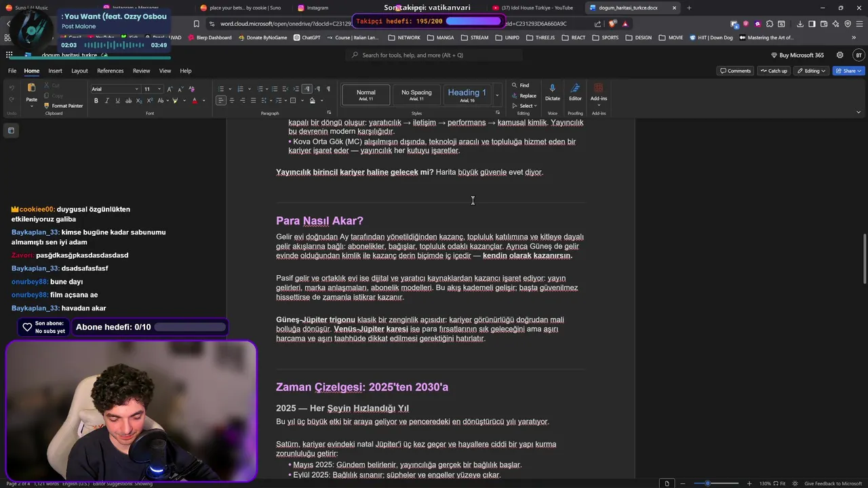Viewport: 868px width, 488px height.
Task: Expand font color options arrow
Action: click(204, 100)
